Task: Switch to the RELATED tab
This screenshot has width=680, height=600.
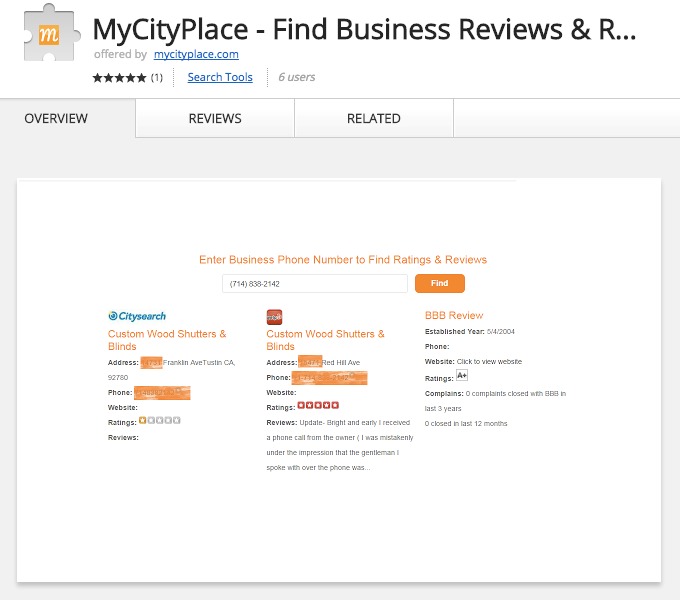Action: coord(374,118)
